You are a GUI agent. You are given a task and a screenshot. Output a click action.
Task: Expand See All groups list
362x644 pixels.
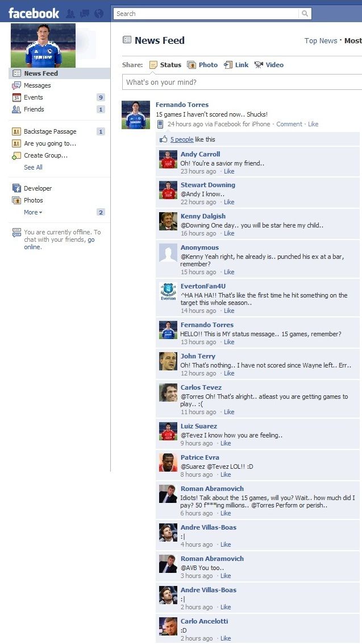pos(33,167)
